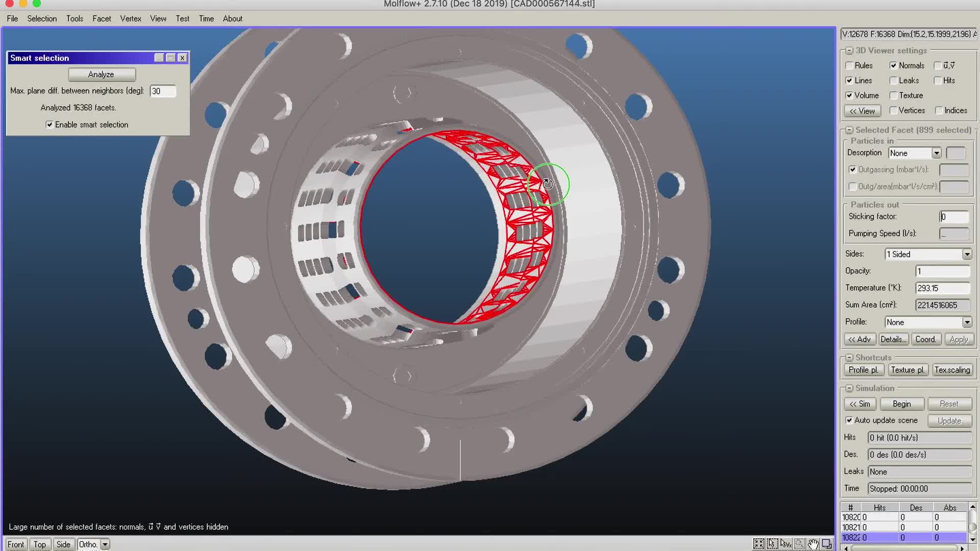
Task: Disable the Enable smart selection checkbox
Action: pyautogui.click(x=49, y=124)
